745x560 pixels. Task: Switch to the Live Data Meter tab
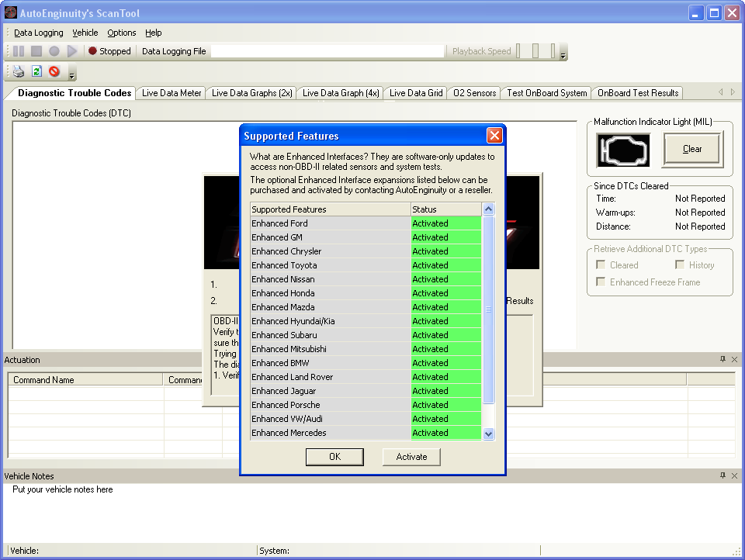click(172, 93)
